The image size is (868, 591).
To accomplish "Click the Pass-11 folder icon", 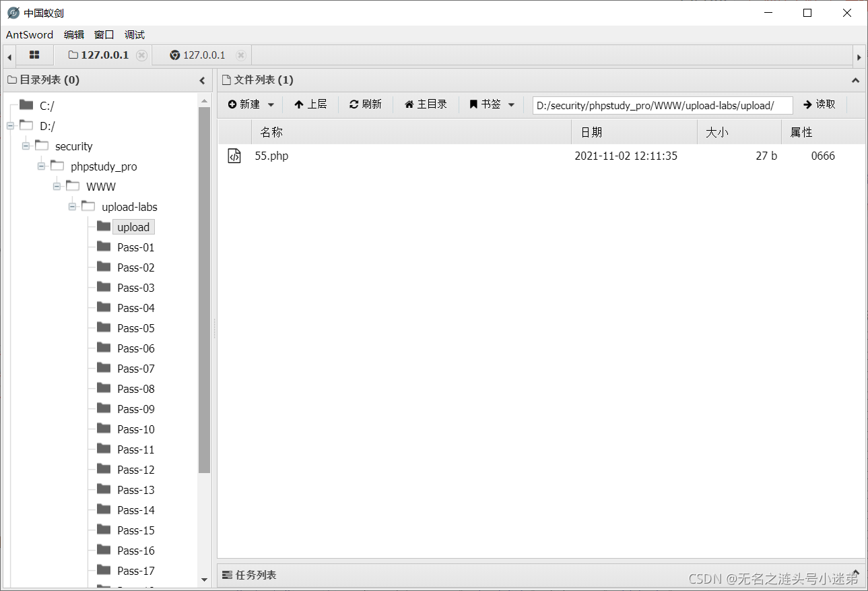I will pos(104,449).
